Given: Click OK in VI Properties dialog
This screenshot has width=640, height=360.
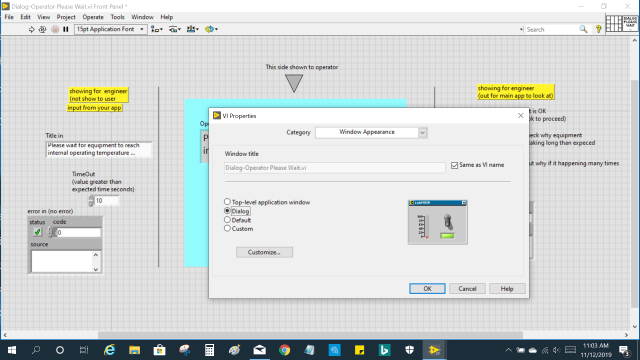Looking at the screenshot, I should [x=427, y=289].
